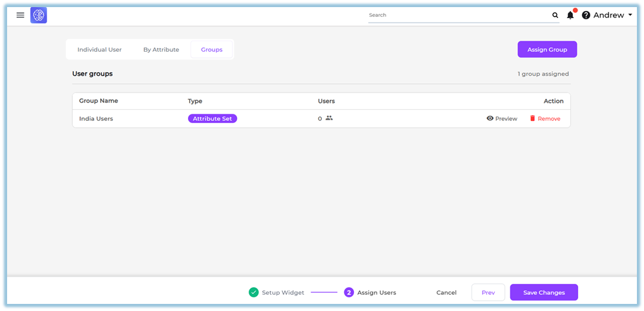Image resolution: width=644 pixels, height=311 pixels.
Task: Preview India Users group via eye icon
Action: click(x=490, y=118)
